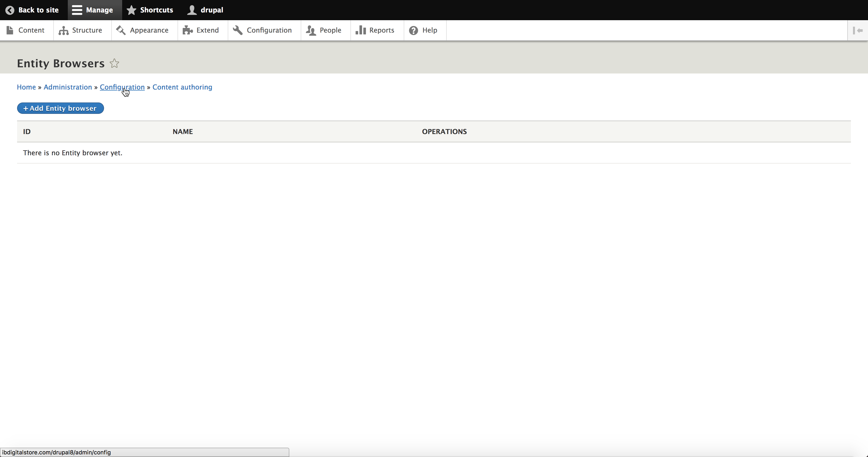Go to People in admin toolbar
Image resolution: width=868 pixels, height=457 pixels.
click(324, 30)
